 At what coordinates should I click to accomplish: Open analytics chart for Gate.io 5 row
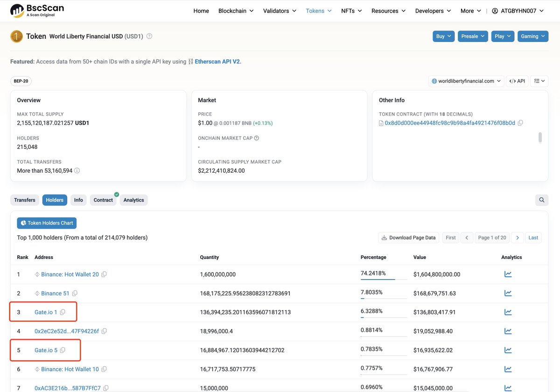pos(508,350)
